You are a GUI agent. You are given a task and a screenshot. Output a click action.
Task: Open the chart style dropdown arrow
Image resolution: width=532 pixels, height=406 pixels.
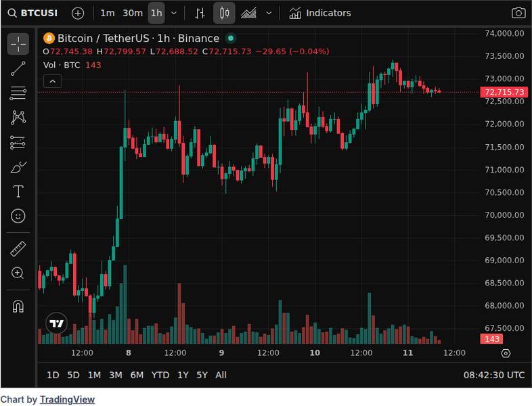click(269, 14)
